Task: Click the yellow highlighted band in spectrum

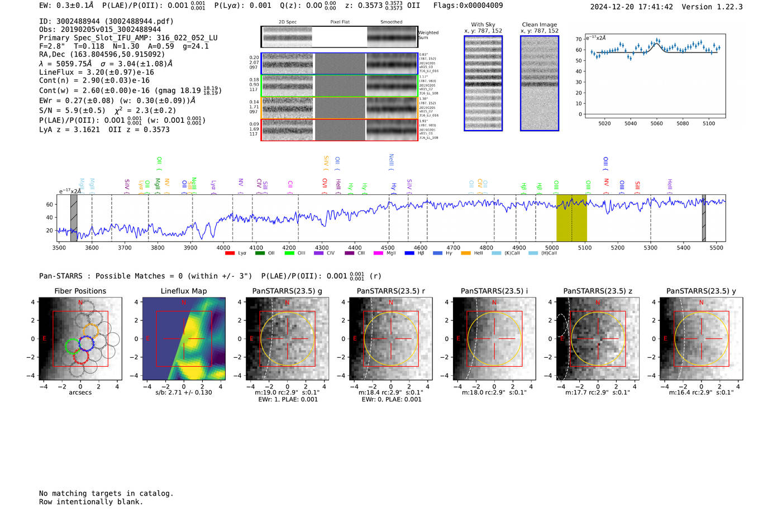Action: [x=571, y=218]
